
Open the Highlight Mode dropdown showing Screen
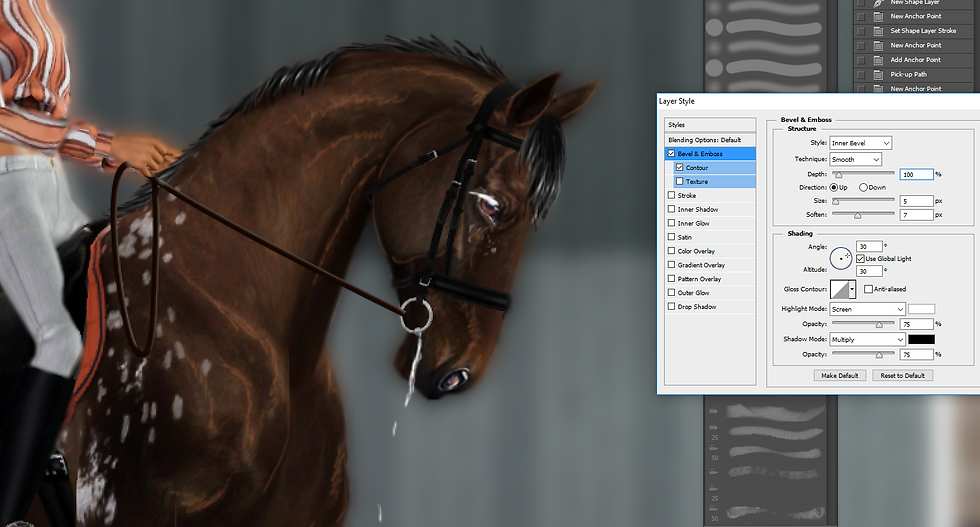coord(867,309)
